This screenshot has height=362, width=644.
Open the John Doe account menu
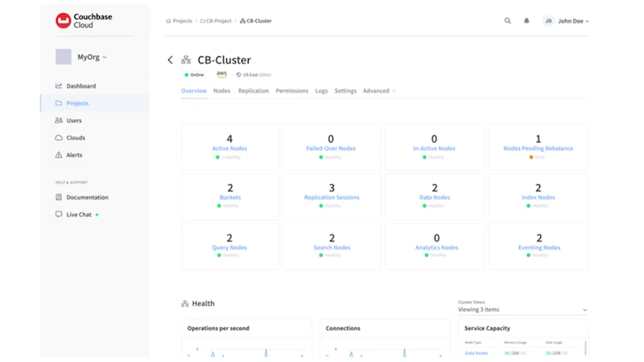pyautogui.click(x=573, y=21)
